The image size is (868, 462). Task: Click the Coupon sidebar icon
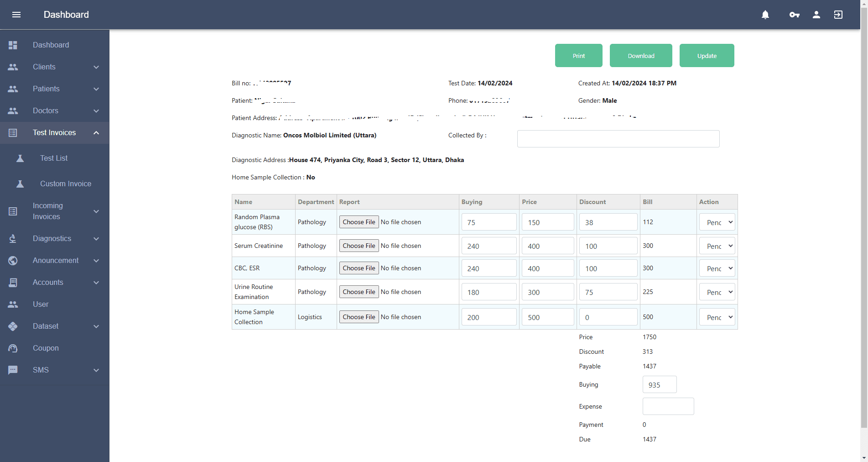coord(13,348)
